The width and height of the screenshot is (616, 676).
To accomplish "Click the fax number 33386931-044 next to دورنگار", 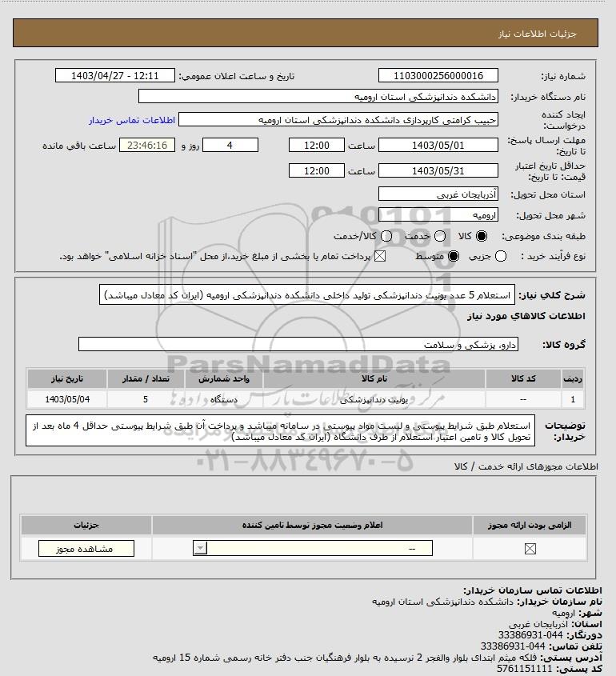I will coord(530,635).
